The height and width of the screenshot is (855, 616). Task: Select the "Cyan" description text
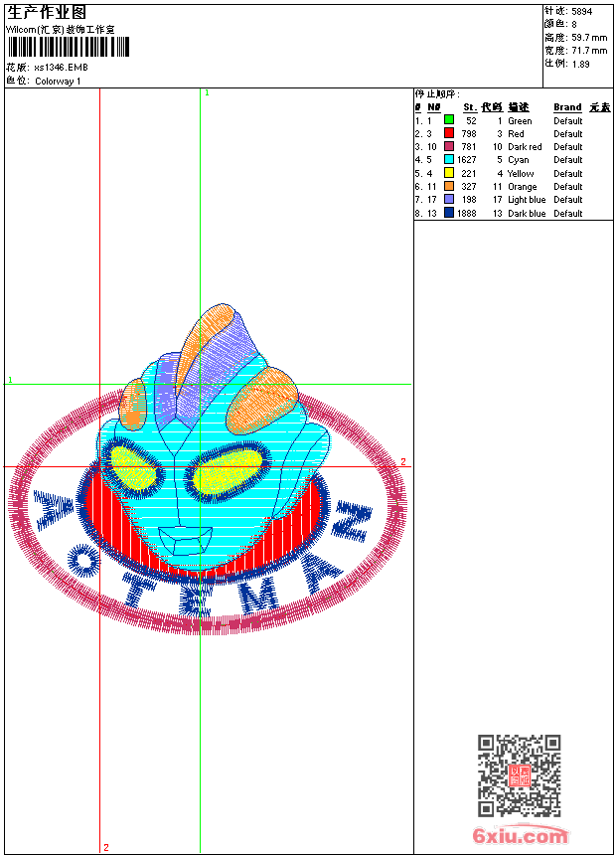tap(519, 160)
